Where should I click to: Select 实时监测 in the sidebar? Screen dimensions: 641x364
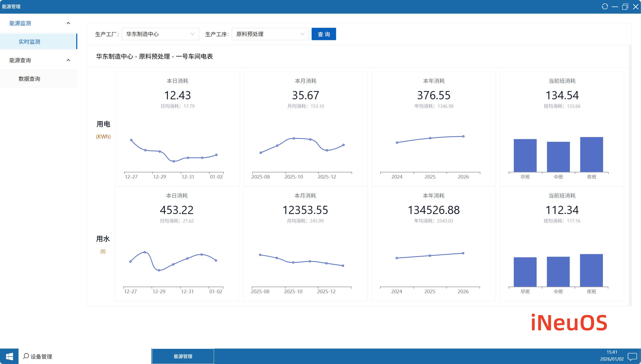[29, 42]
